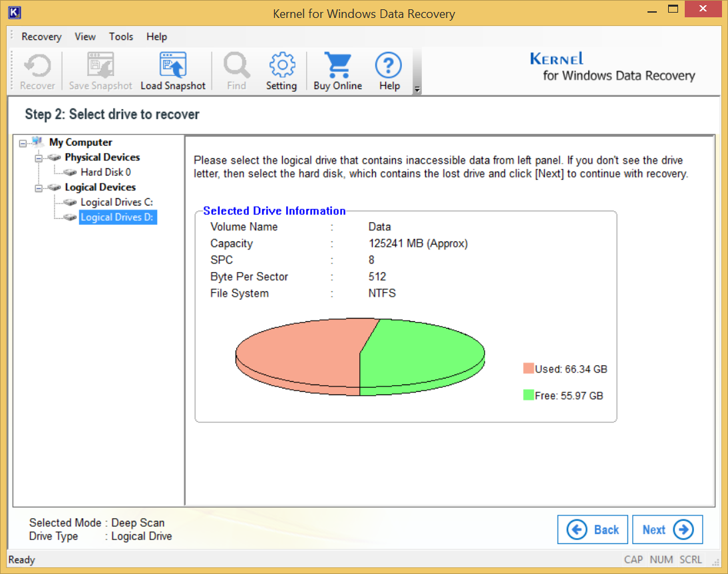Open the Recovery menu
This screenshot has height=574, width=728.
click(41, 37)
